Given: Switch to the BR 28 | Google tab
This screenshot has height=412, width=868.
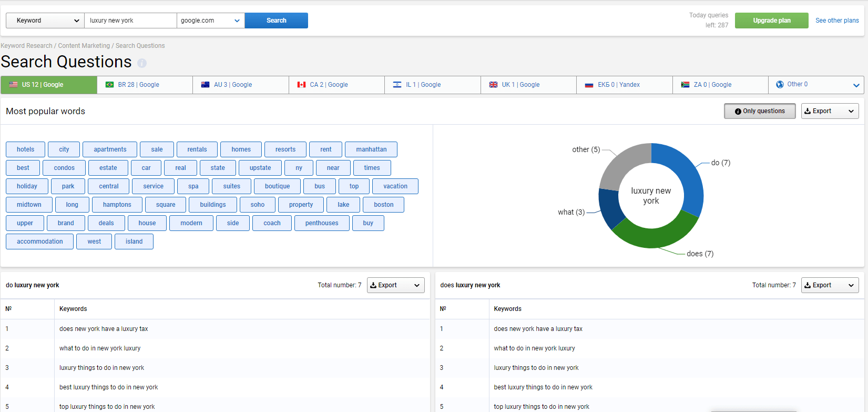Looking at the screenshot, I should [145, 85].
